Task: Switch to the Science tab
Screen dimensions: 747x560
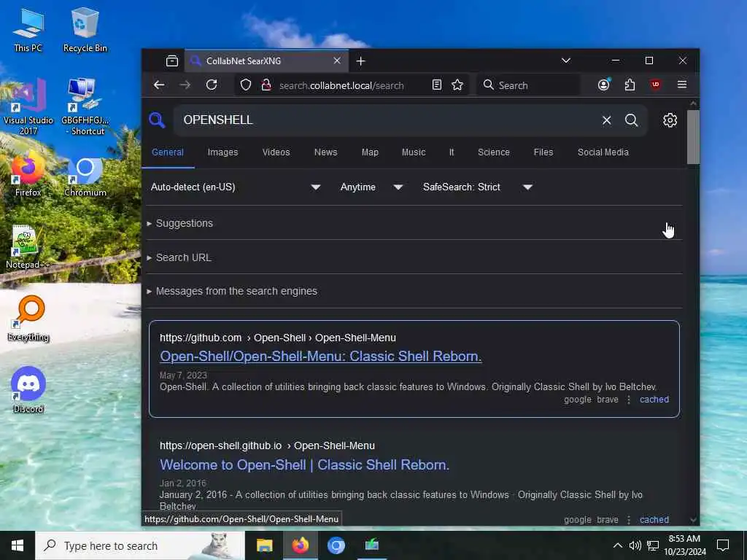Action: point(494,152)
